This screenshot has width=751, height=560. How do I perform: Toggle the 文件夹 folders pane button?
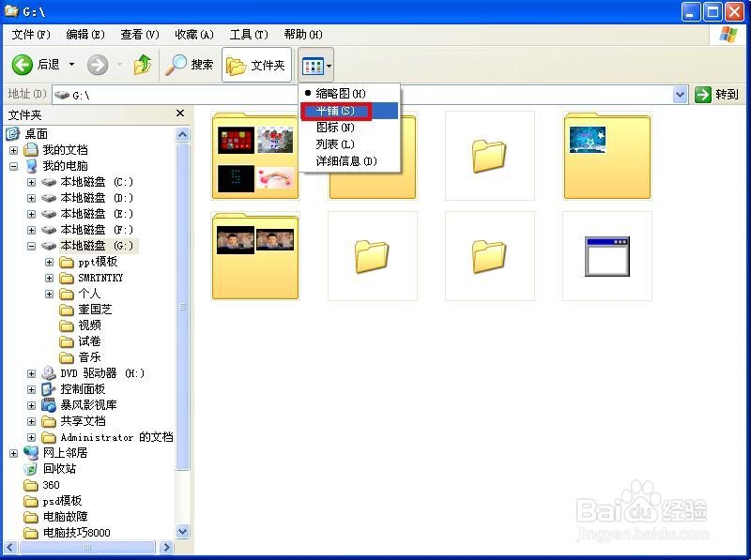click(x=256, y=65)
